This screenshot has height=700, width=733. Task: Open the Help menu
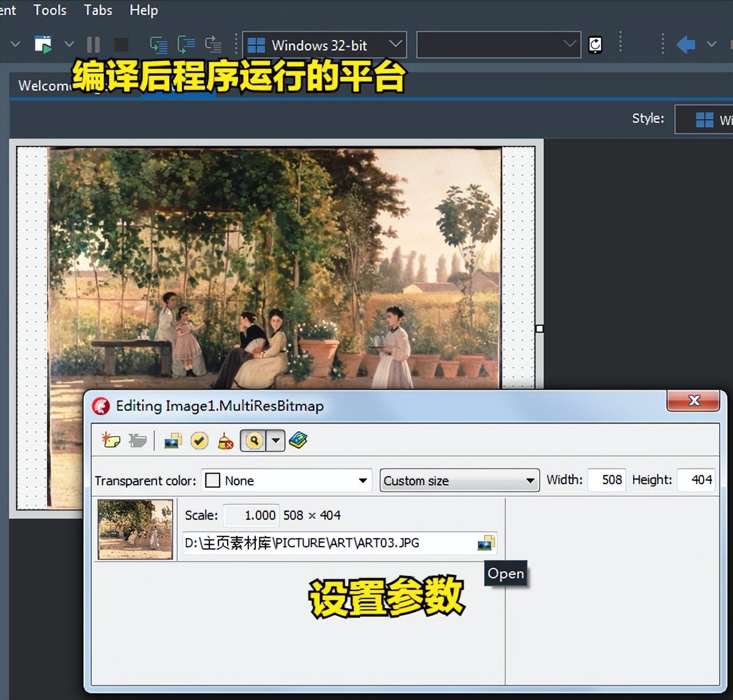143,10
